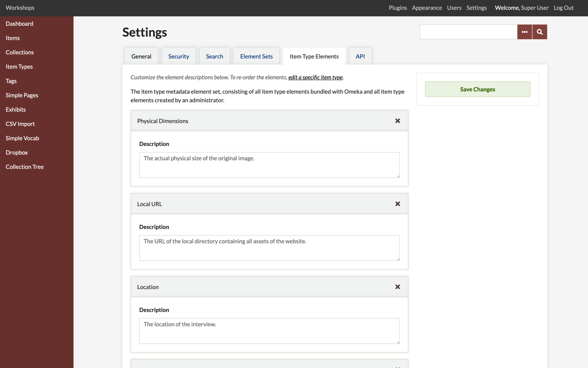Focus the Local URL description field
The height and width of the screenshot is (368, 588).
click(269, 248)
